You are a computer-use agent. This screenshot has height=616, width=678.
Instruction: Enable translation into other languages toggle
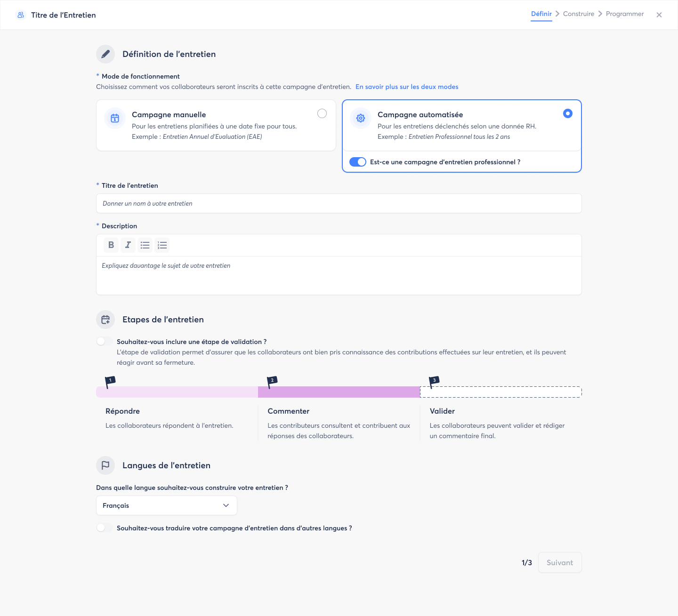104,528
